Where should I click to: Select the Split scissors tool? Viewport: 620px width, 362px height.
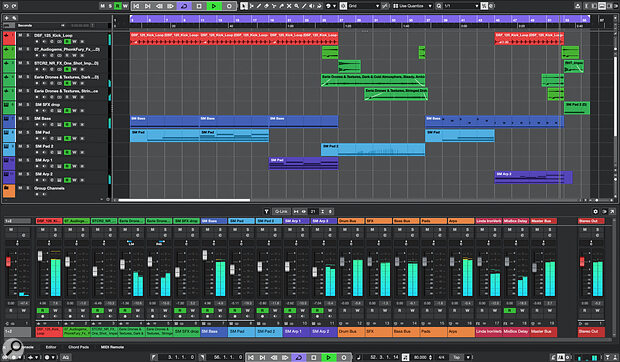pos(274,6)
